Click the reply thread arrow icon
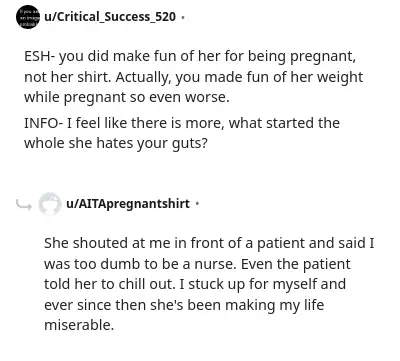The width and height of the screenshot is (400, 361). [x=24, y=205]
